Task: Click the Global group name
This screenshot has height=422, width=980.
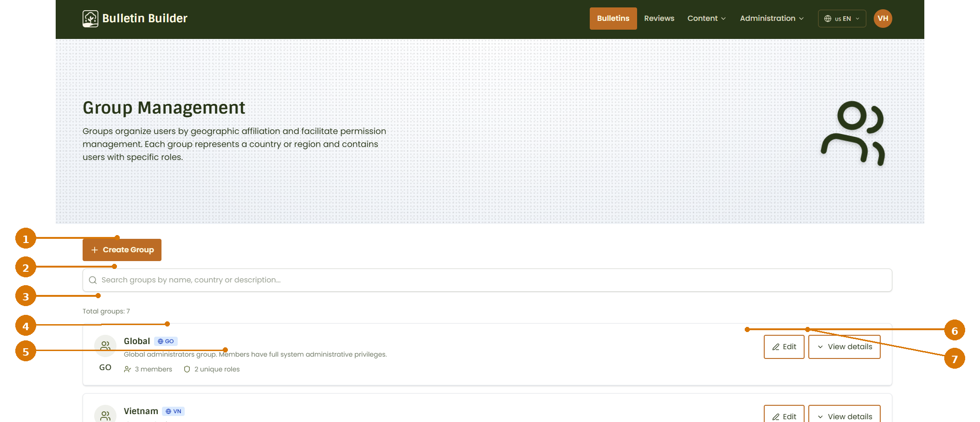Action: click(x=137, y=341)
